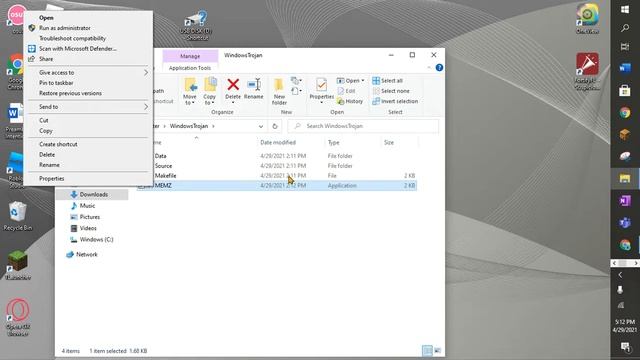Click Cut in the context menu
The image size is (640, 360).
(44, 120)
